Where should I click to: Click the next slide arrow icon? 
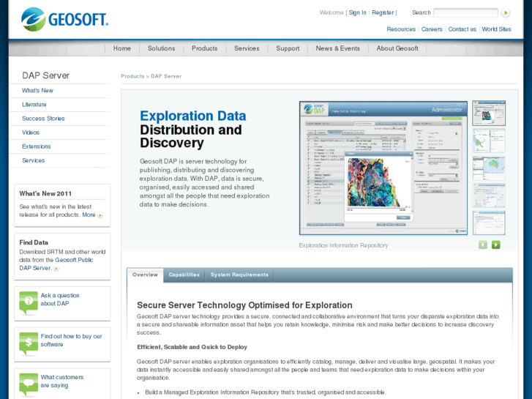click(496, 245)
